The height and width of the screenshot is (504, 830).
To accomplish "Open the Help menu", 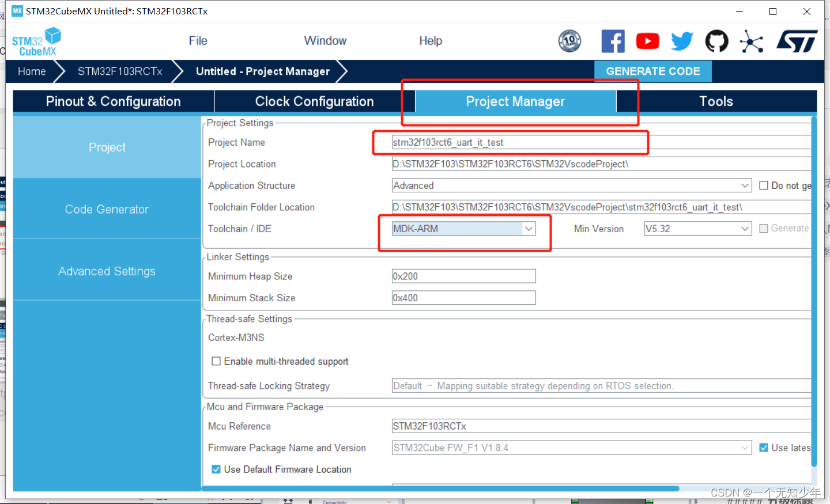I will pyautogui.click(x=431, y=41).
